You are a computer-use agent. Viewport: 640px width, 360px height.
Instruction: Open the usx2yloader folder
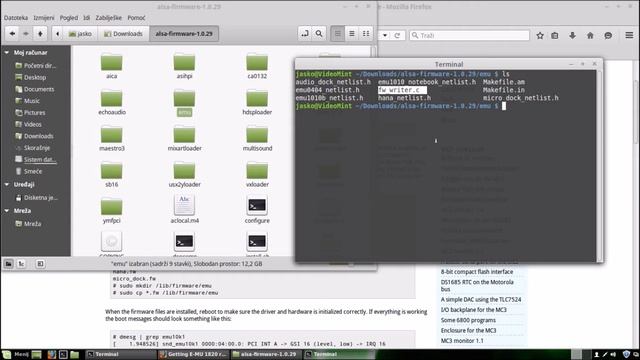(184, 174)
